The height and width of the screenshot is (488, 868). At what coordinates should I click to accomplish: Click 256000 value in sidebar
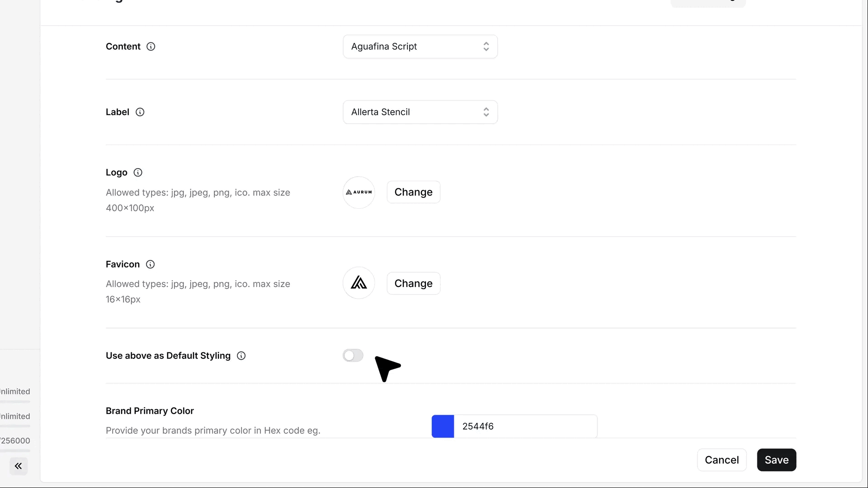pyautogui.click(x=15, y=441)
